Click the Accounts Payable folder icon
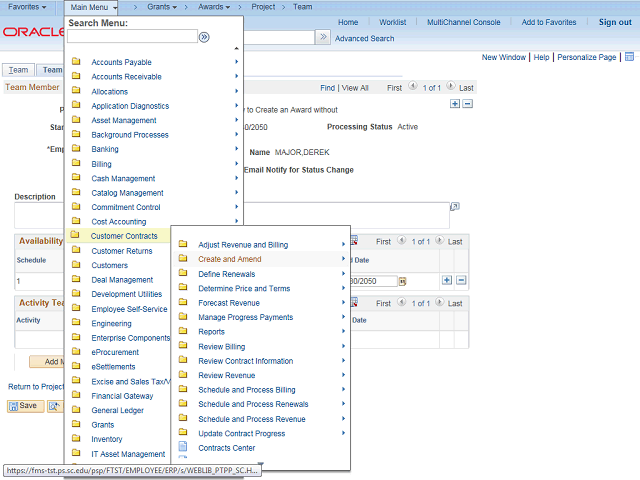Viewport: 640px width, 480px height. [x=76, y=62]
